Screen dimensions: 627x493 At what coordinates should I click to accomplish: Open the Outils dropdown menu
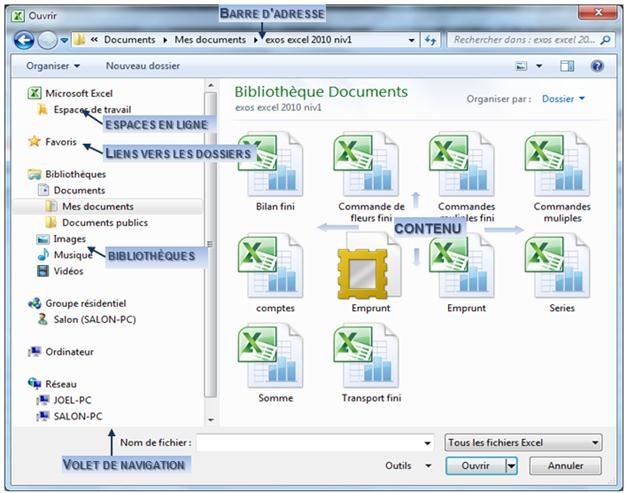click(x=408, y=466)
